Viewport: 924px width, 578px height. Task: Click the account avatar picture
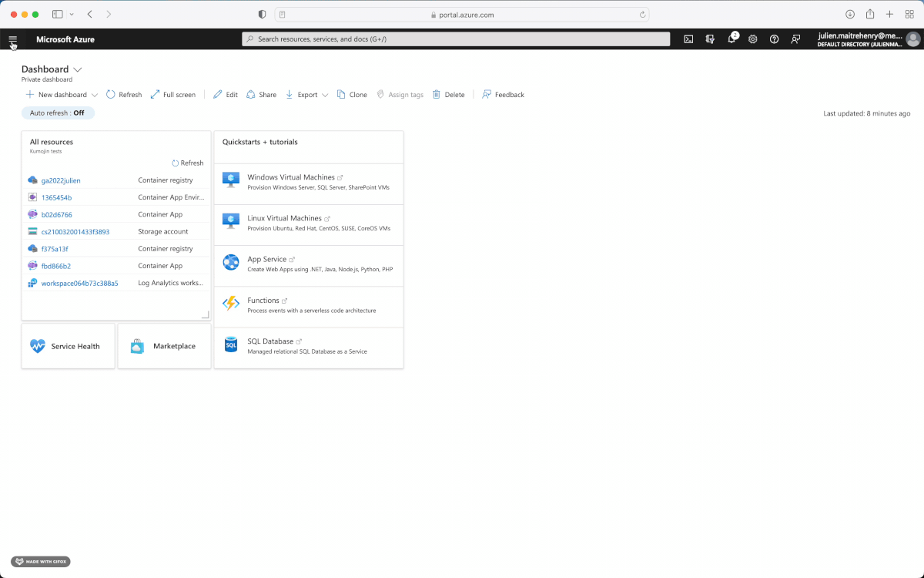coord(912,39)
